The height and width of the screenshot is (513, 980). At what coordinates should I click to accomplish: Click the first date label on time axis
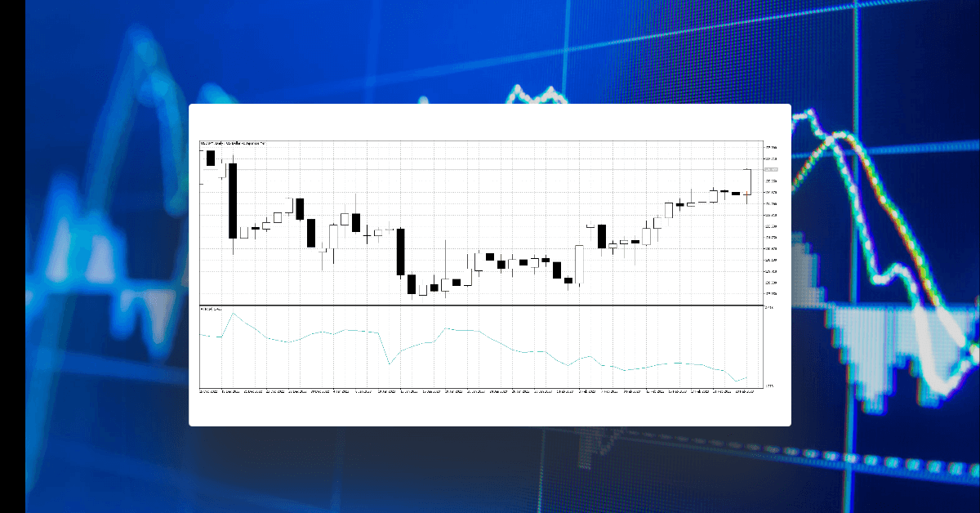(208, 390)
